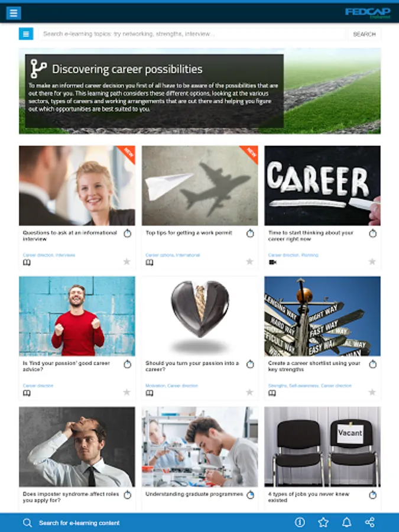The image size is (399, 532).
Task: Open the signpost directions thumbnail
Action: (322, 316)
